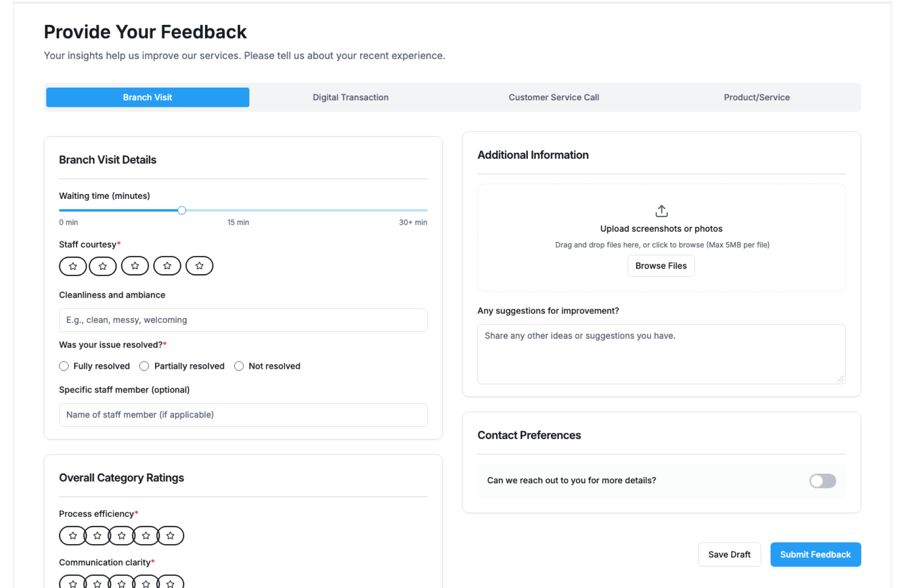Choose Partially resolved radio option

point(144,366)
